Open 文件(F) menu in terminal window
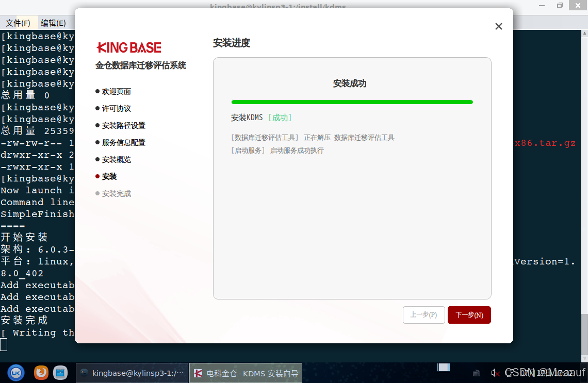This screenshot has height=383, width=588. pyautogui.click(x=18, y=23)
